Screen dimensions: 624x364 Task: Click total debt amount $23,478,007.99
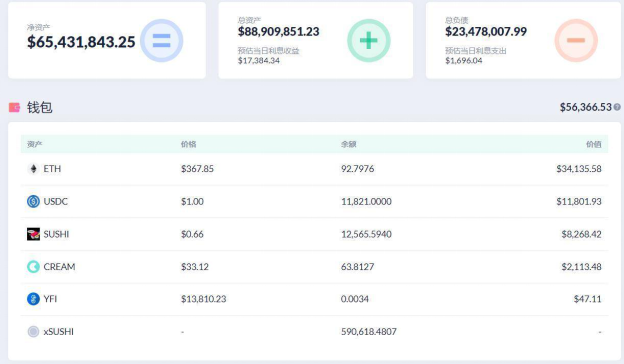pyautogui.click(x=486, y=31)
